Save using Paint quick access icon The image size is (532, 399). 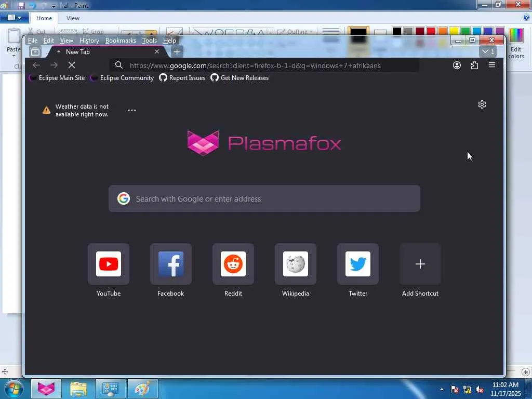(21, 5)
